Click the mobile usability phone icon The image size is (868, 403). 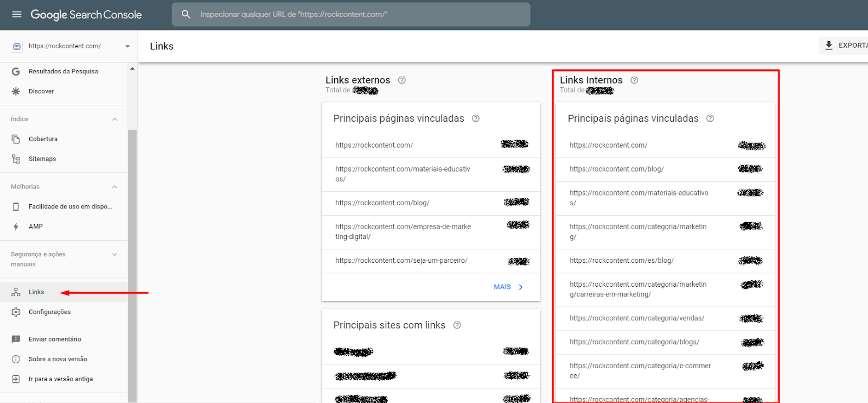pos(16,206)
